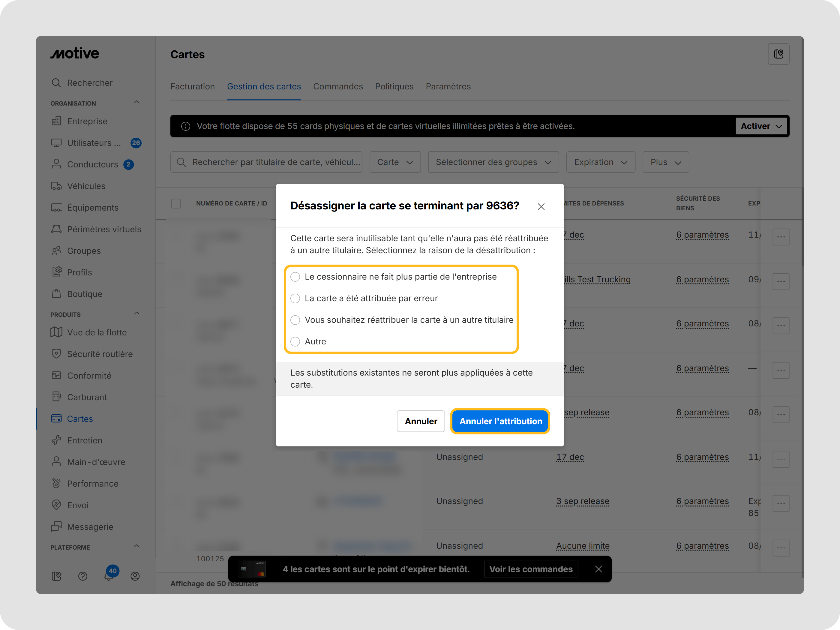Click the map button in top-right header
Screen dimensions: 840x630
(x=778, y=54)
